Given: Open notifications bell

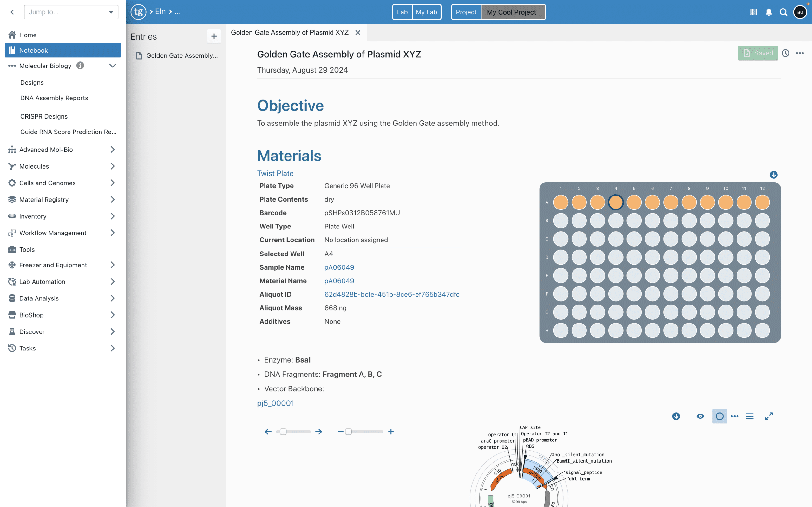Looking at the screenshot, I should click(769, 12).
